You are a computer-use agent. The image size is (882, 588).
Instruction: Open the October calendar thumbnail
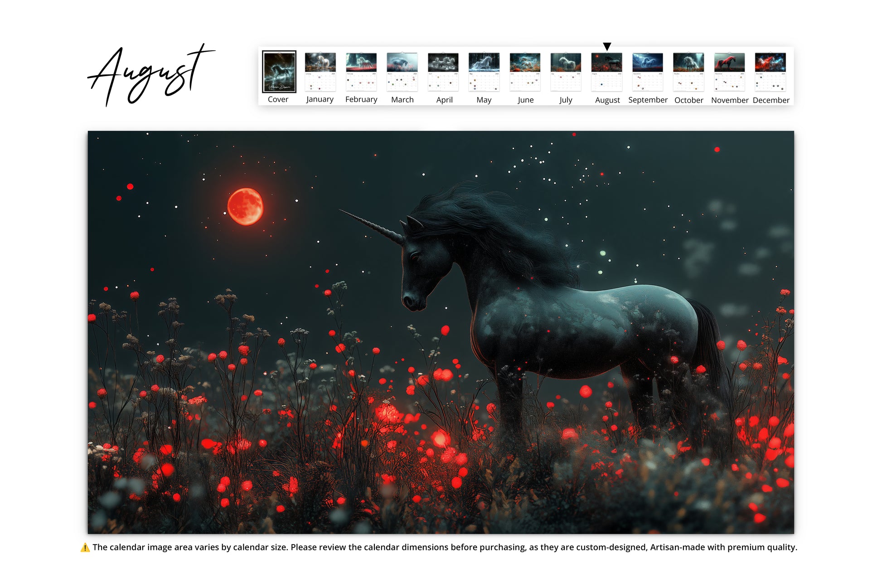tap(688, 72)
